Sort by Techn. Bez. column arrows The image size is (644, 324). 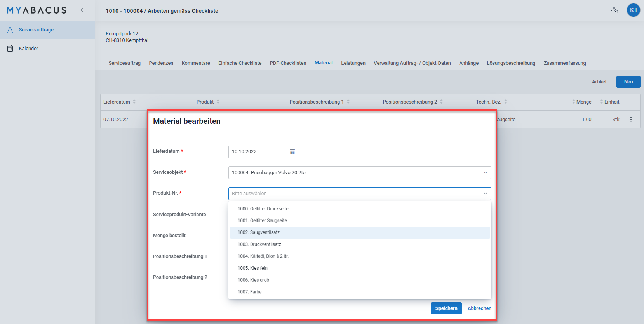point(506,102)
